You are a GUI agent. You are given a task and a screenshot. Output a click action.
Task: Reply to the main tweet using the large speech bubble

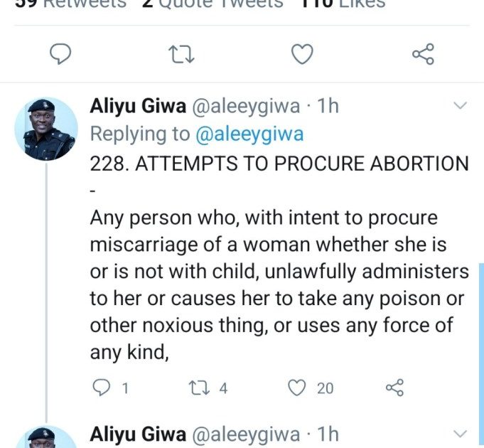[62, 54]
